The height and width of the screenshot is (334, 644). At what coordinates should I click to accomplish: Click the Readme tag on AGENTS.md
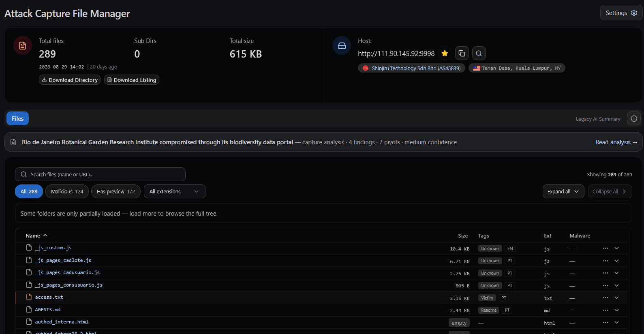coord(489,310)
